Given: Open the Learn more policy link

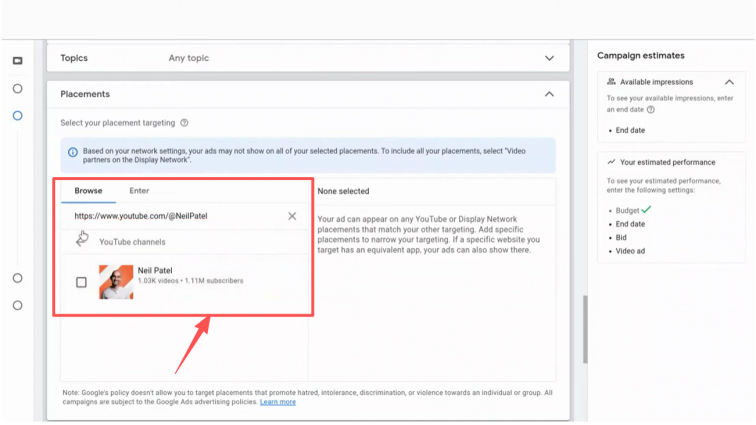Looking at the screenshot, I should (x=278, y=402).
